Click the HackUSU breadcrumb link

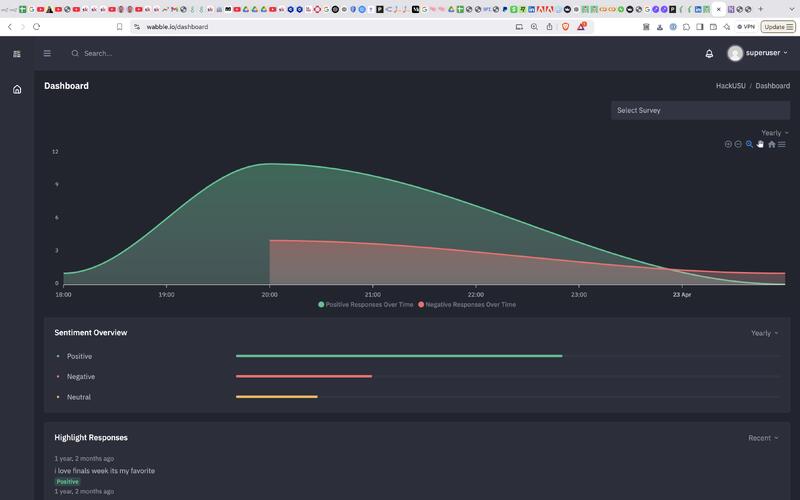[730, 86]
